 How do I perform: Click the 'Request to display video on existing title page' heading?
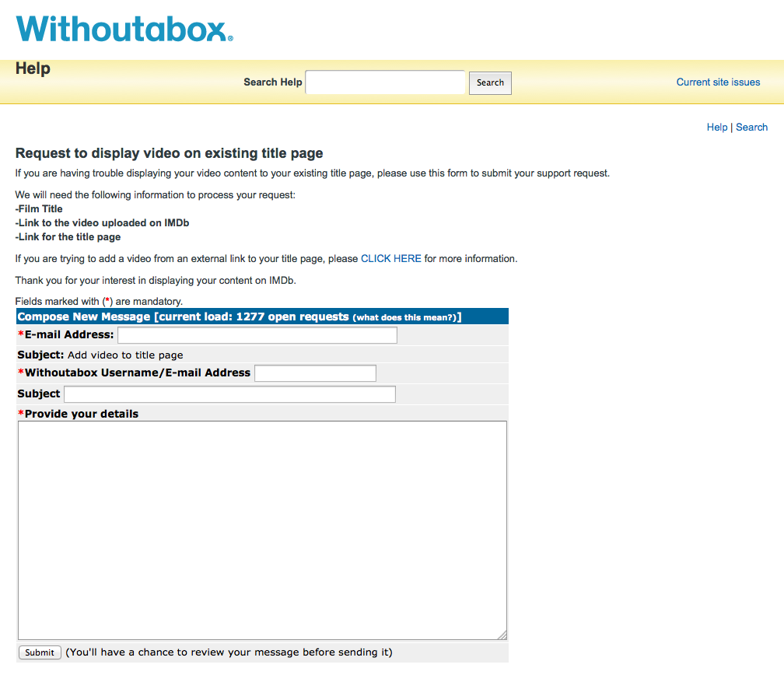169,153
